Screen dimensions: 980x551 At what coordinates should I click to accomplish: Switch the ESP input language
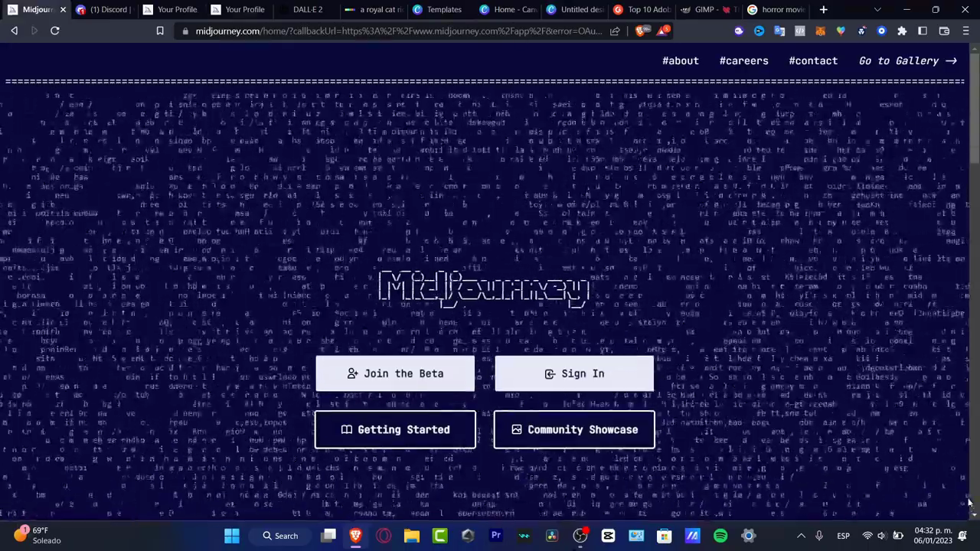tap(843, 536)
